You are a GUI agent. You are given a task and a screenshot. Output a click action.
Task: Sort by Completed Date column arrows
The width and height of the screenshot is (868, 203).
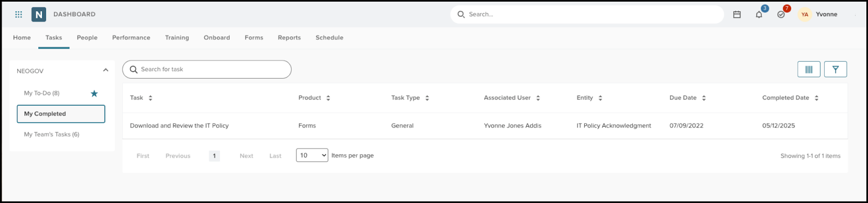pos(816,98)
